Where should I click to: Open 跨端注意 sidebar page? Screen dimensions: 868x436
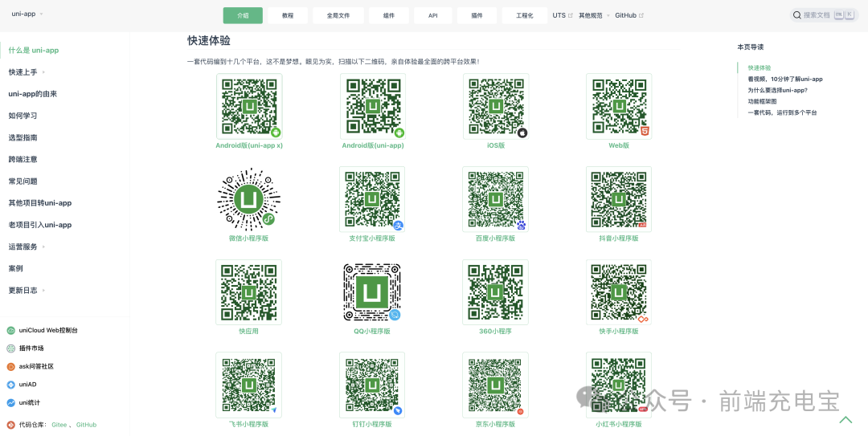point(23,159)
